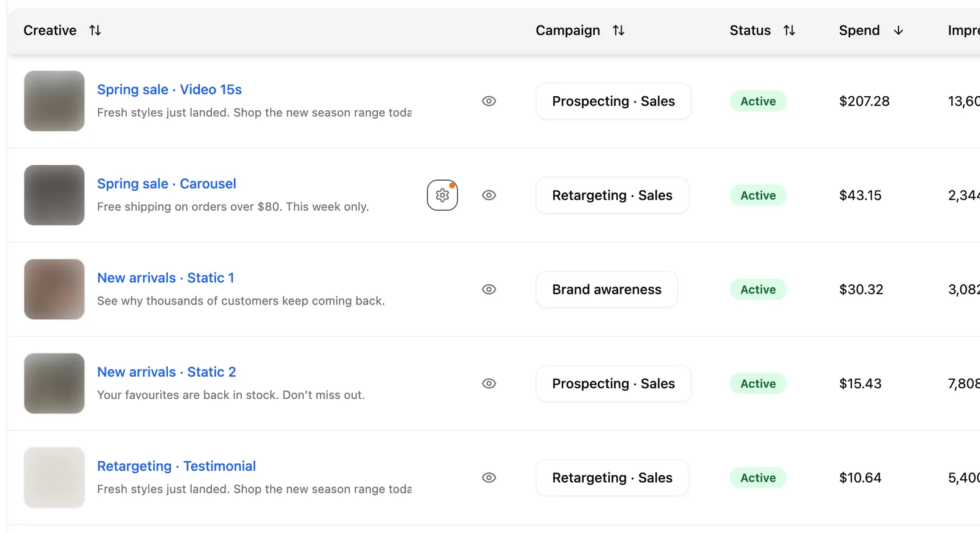980x533 pixels.
Task: Preview New arrivals Static 2 eye icon
Action: pyautogui.click(x=489, y=384)
